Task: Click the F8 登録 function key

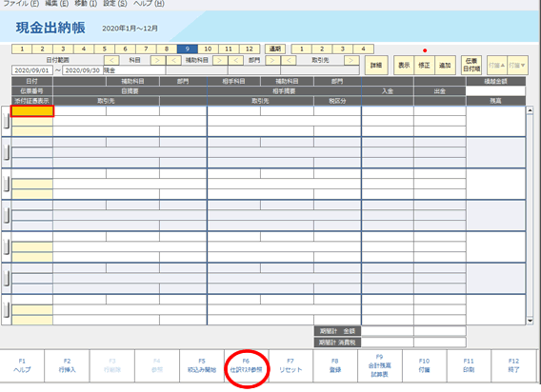Action: [335, 365]
